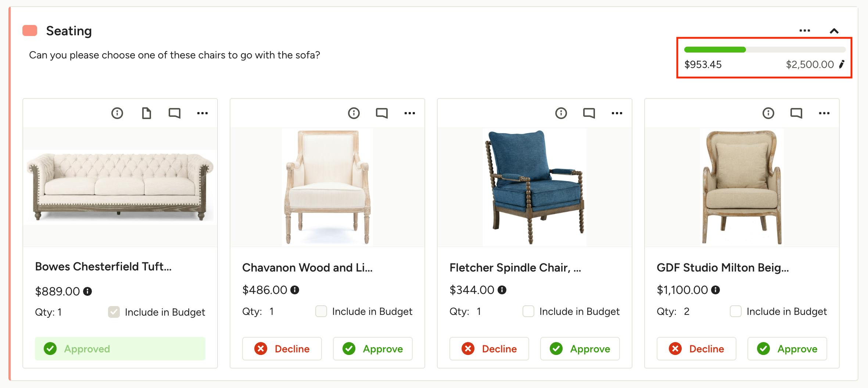Decline the GDF Studio Milton chair

(696, 349)
